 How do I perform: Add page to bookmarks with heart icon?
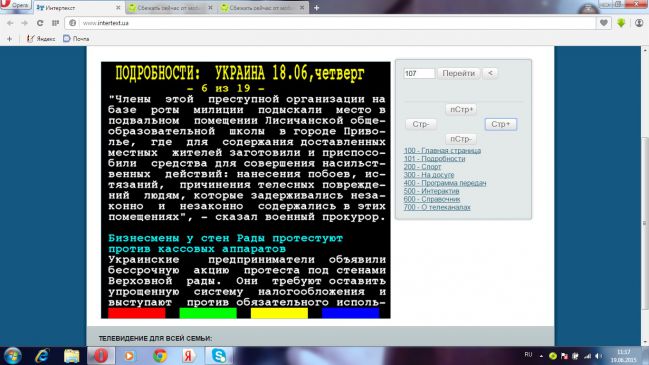pos(603,23)
